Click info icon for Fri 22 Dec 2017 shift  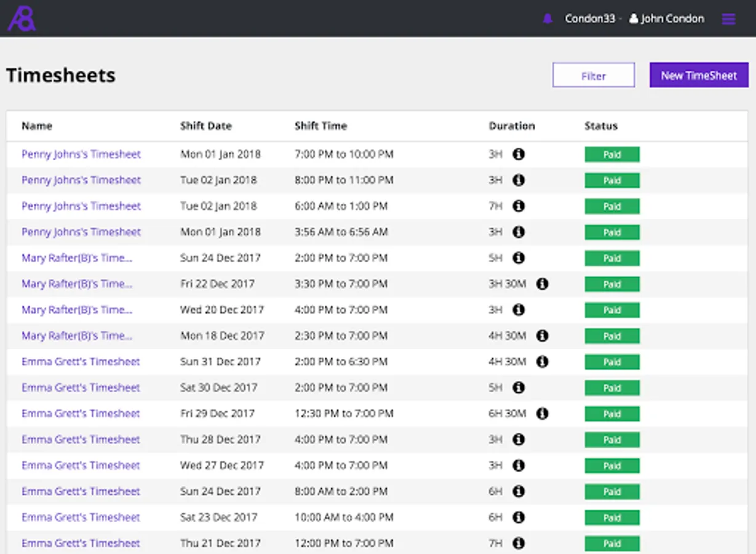tap(542, 284)
